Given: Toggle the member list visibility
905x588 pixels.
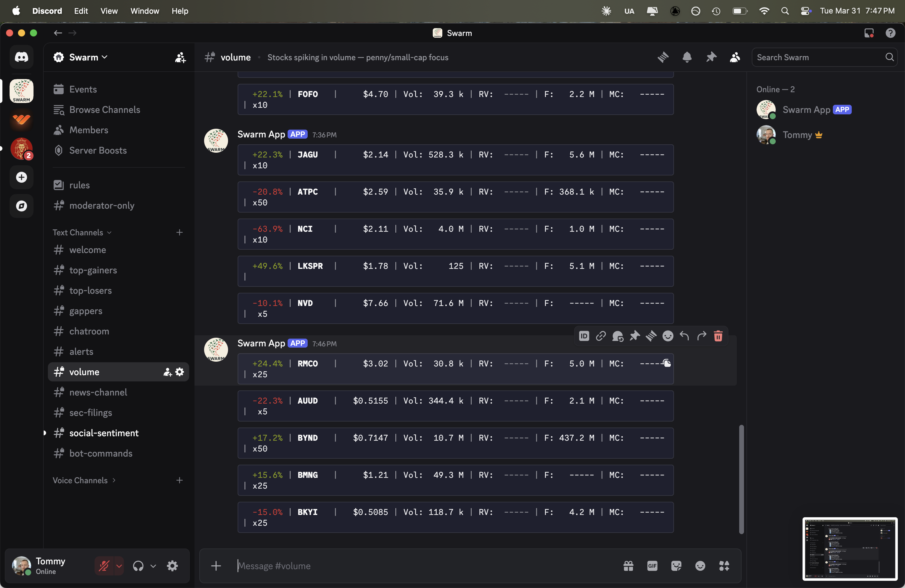Looking at the screenshot, I should click(x=734, y=57).
